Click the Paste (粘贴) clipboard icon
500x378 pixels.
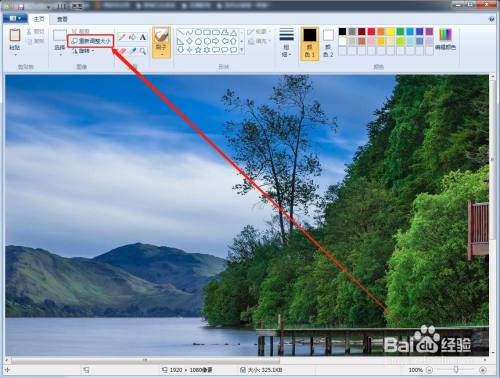[15, 35]
